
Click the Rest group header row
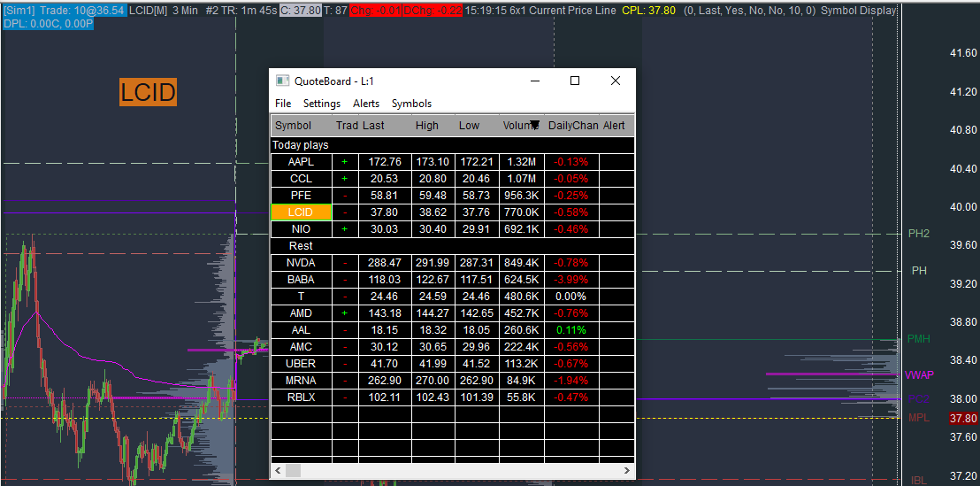tap(453, 246)
